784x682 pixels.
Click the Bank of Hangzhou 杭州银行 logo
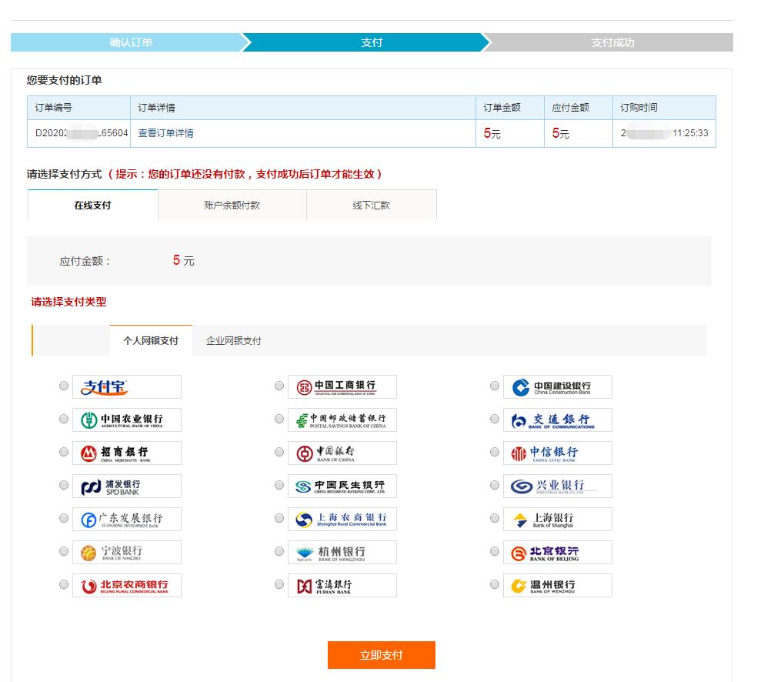point(342,552)
